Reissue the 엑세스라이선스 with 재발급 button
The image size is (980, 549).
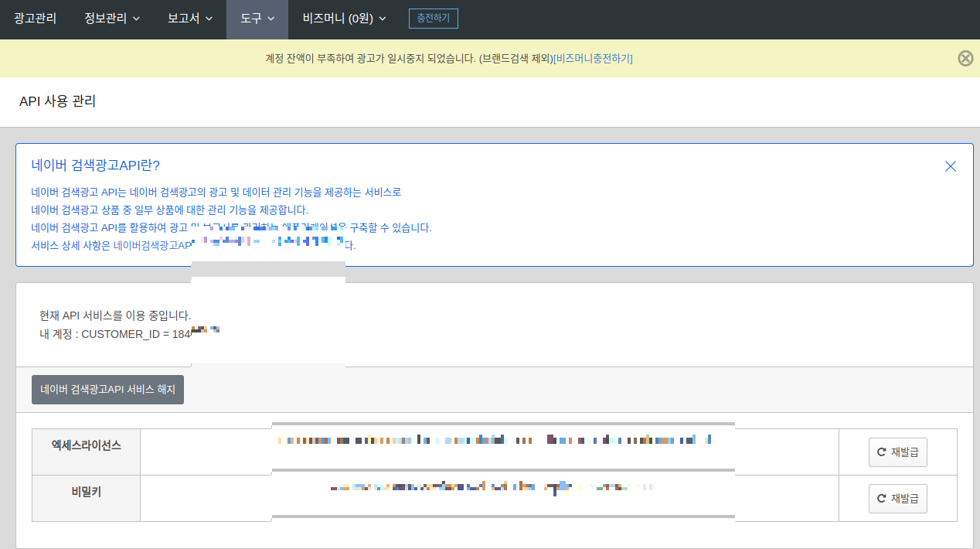897,452
